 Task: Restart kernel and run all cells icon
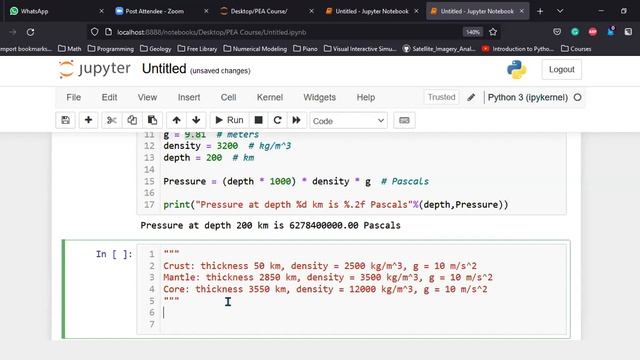point(297,120)
